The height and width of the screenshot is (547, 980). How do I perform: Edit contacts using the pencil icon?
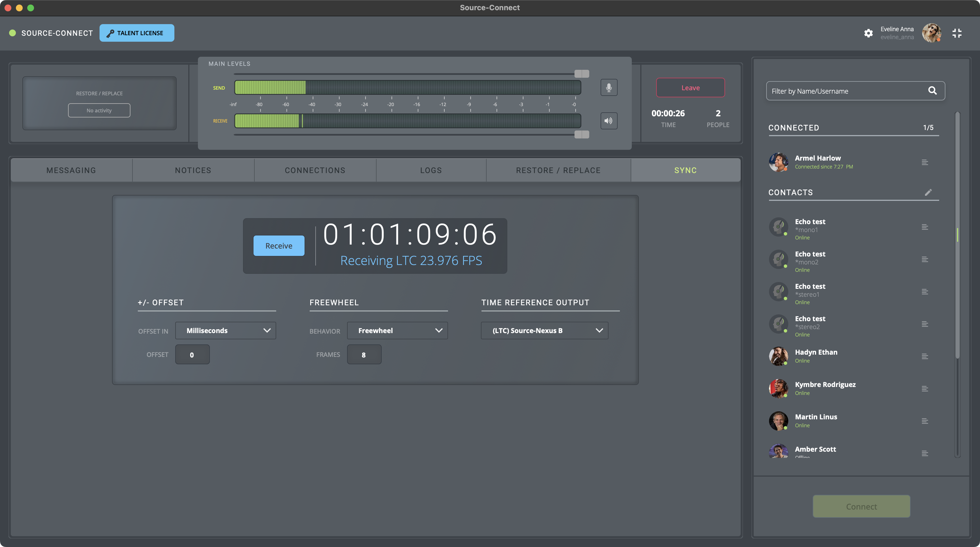[928, 192]
